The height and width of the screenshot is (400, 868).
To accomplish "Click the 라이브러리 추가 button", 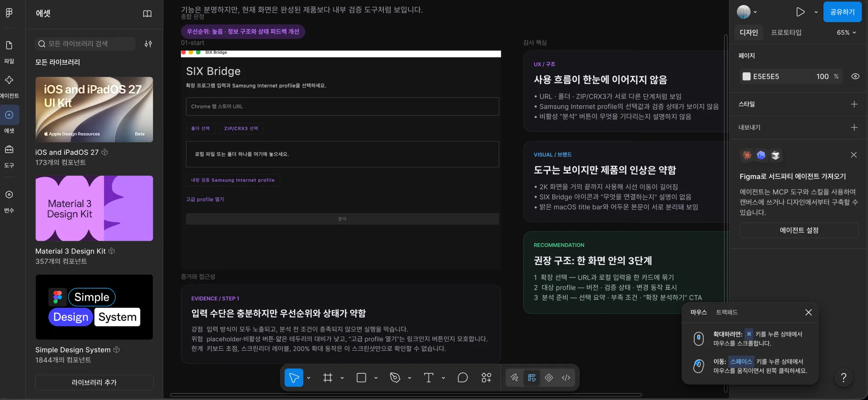I will point(94,382).
